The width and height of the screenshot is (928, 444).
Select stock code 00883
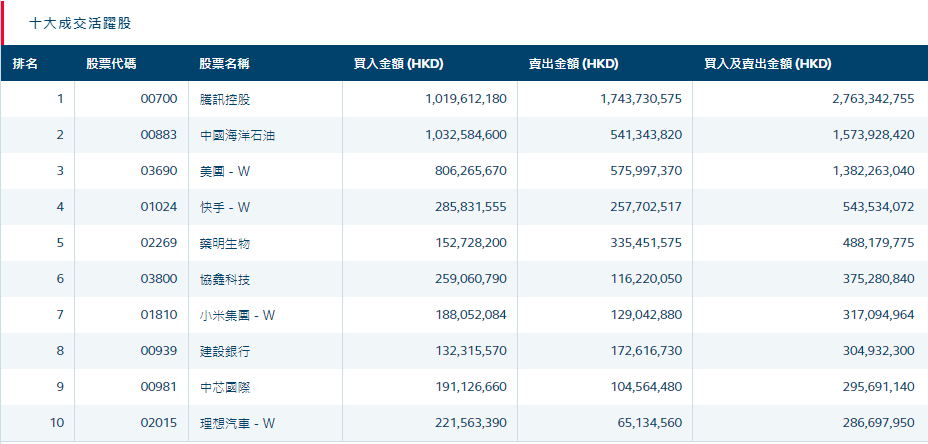(x=159, y=135)
